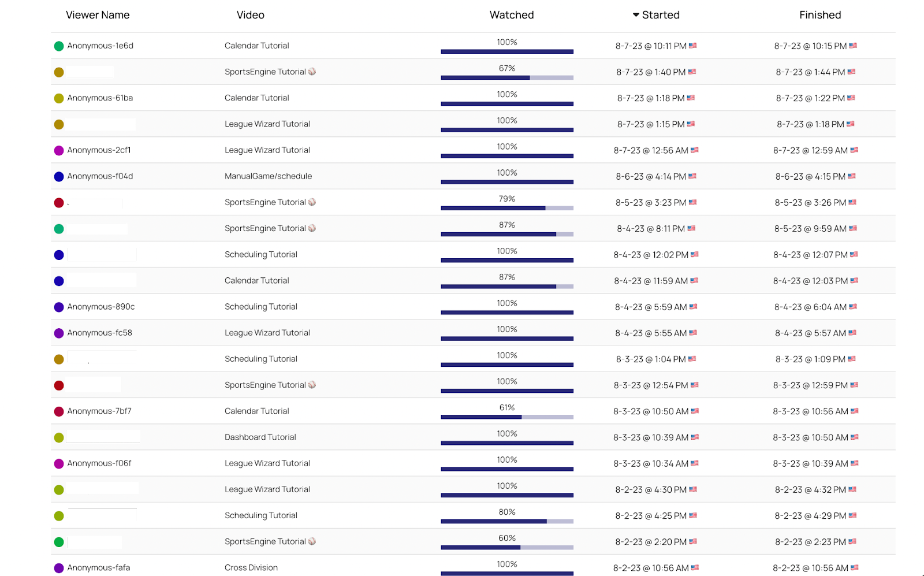Click the Finished column header

pyautogui.click(x=820, y=15)
